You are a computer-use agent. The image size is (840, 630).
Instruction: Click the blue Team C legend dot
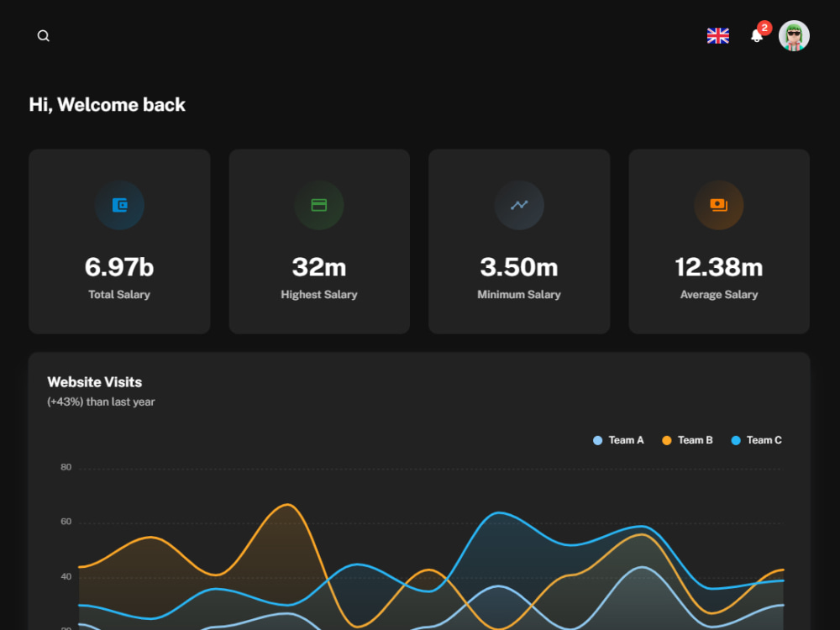pos(736,440)
